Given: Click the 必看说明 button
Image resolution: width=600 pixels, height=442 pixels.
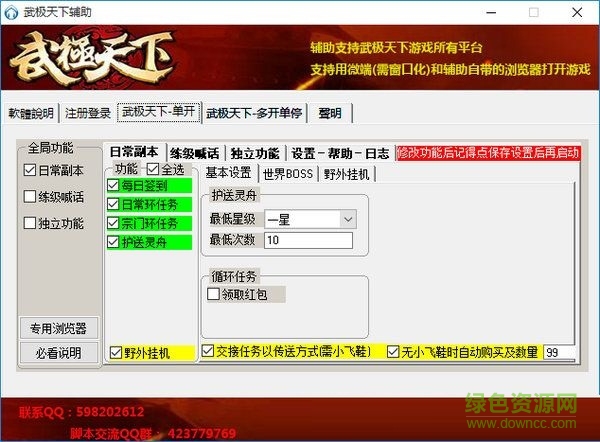Looking at the screenshot, I should [x=59, y=353].
